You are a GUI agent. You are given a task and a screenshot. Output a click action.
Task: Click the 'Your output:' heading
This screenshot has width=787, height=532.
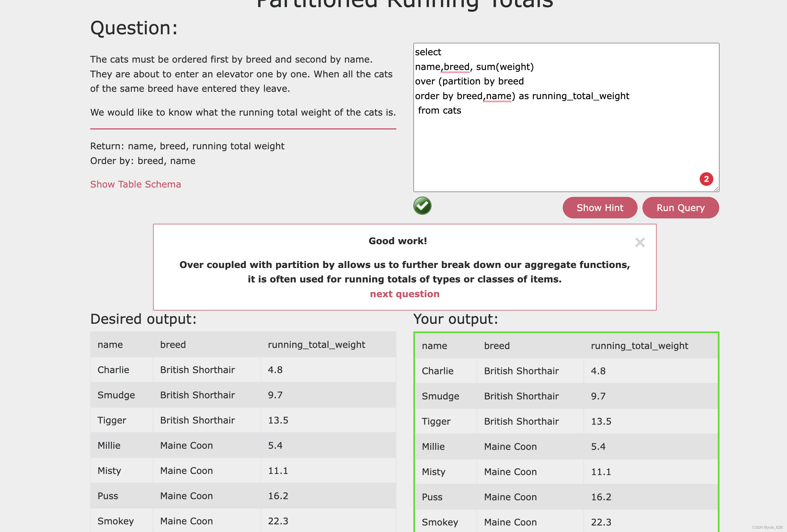pos(456,319)
